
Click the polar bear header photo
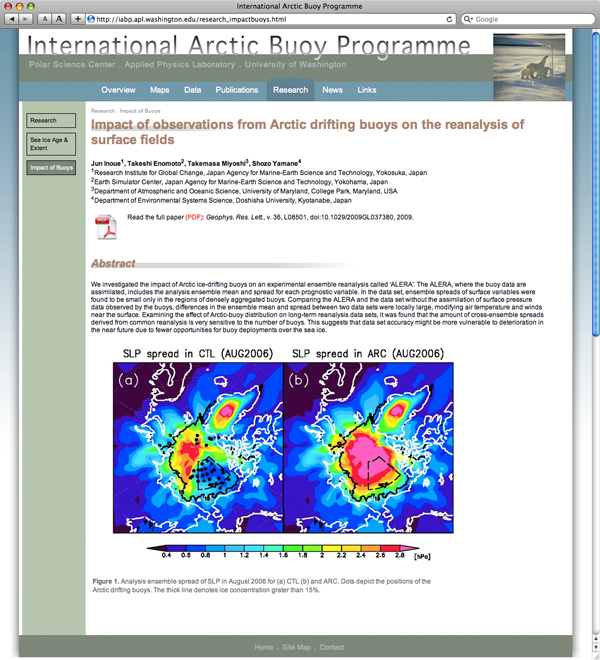[x=529, y=67]
